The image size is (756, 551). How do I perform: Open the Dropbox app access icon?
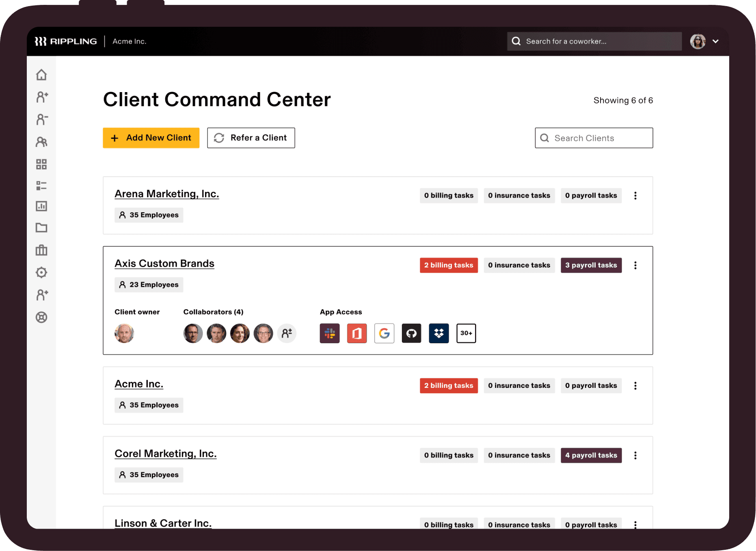(x=438, y=333)
